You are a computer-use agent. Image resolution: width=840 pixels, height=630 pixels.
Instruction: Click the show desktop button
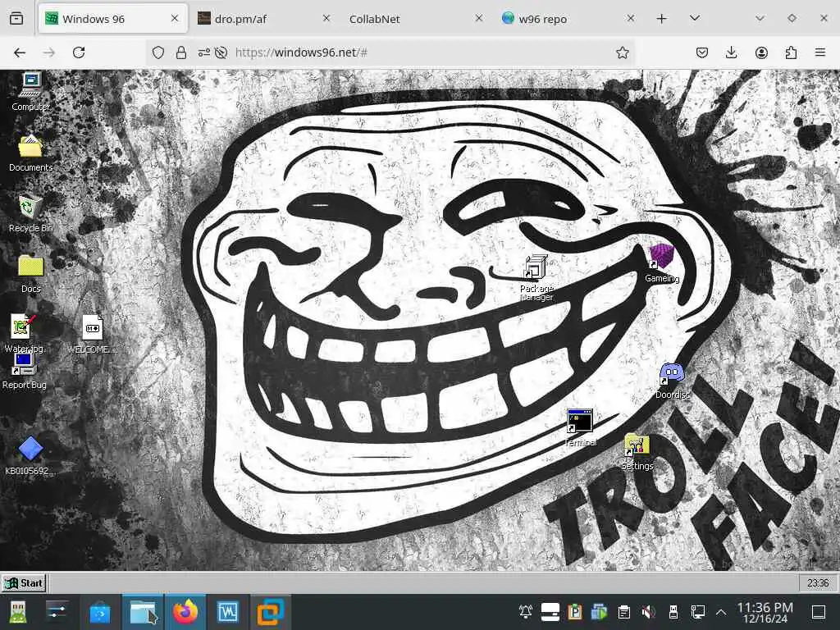click(819, 612)
